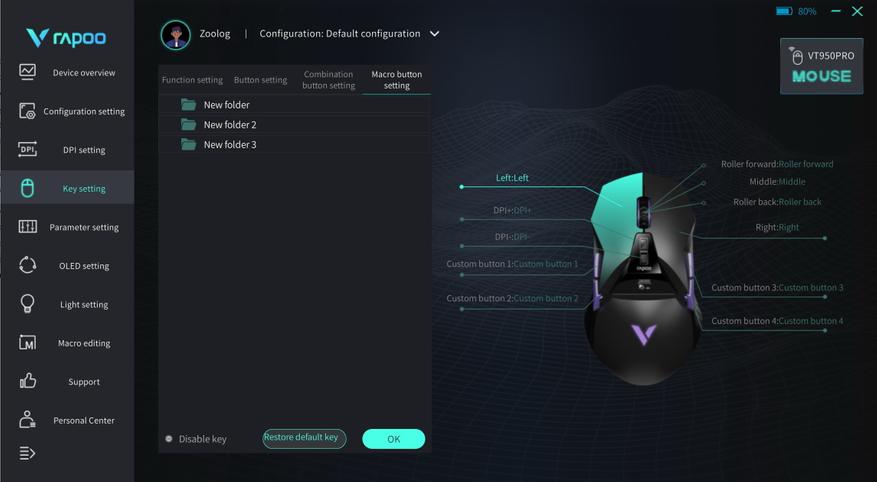Screen dimensions: 877x482
Task: Click the Restore default key button
Action: coord(304,438)
